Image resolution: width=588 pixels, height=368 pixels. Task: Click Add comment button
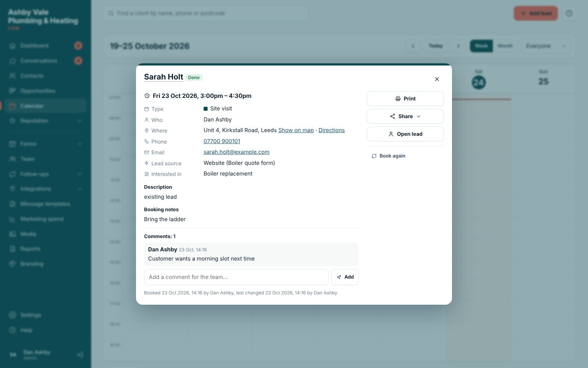(345, 277)
